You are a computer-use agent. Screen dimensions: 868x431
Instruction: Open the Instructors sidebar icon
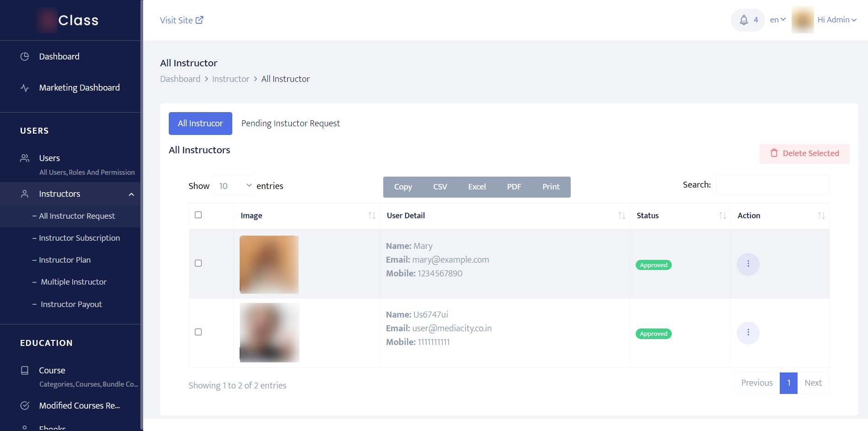[24, 194]
